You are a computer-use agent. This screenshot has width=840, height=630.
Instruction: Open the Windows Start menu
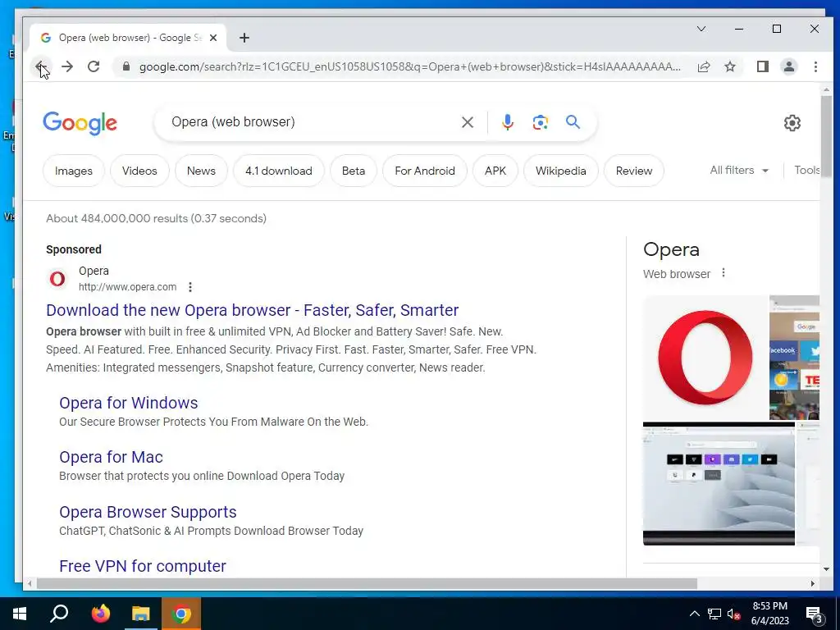20,614
